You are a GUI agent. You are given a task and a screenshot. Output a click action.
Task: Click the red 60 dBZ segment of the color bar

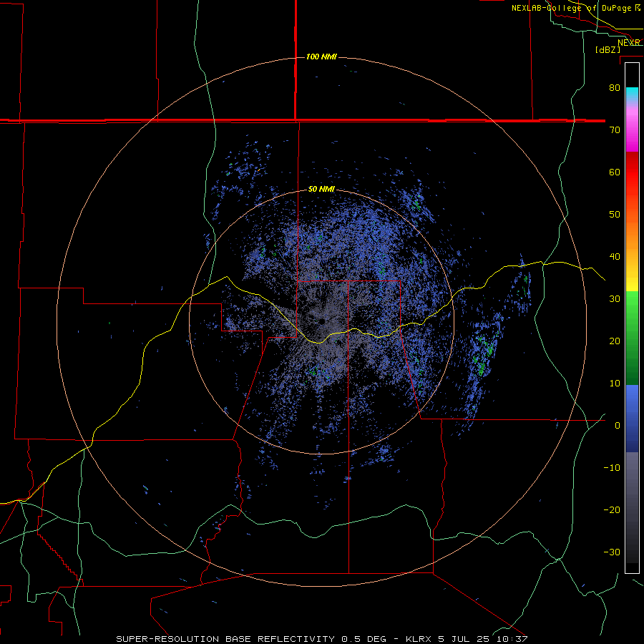632,172
